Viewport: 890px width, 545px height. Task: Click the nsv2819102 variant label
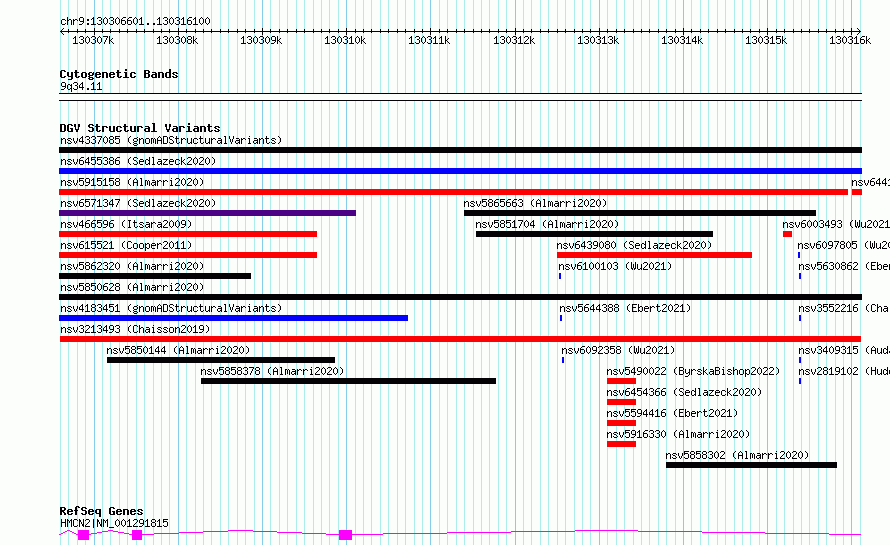click(x=844, y=371)
